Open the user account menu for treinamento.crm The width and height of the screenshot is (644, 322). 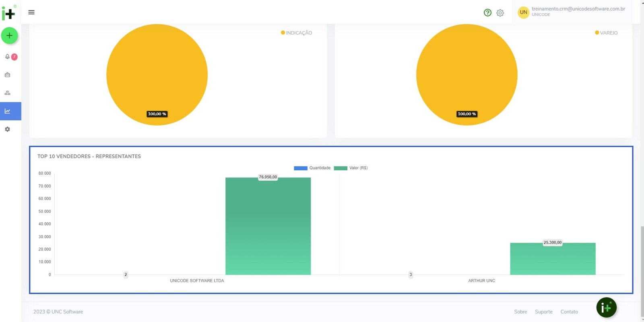[x=572, y=12]
